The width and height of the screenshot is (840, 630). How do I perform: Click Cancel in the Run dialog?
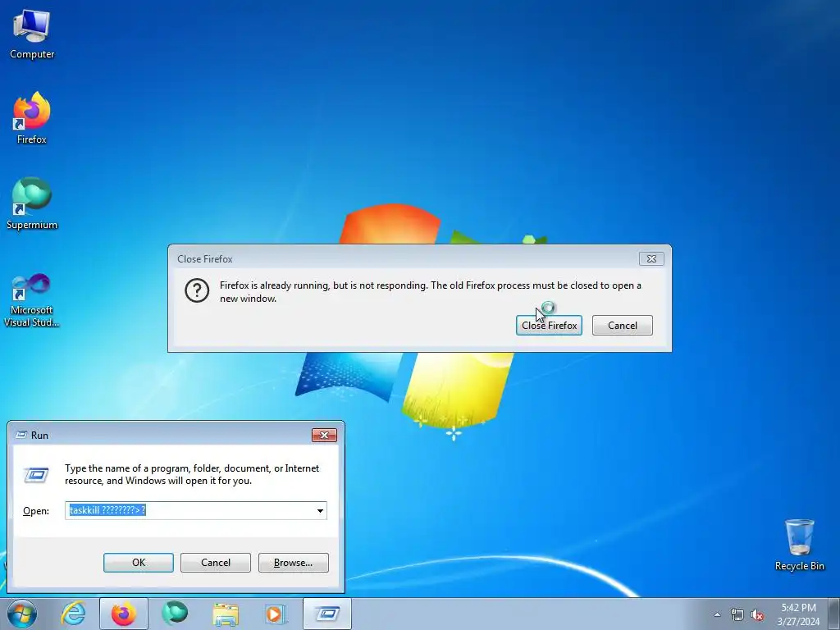(216, 563)
